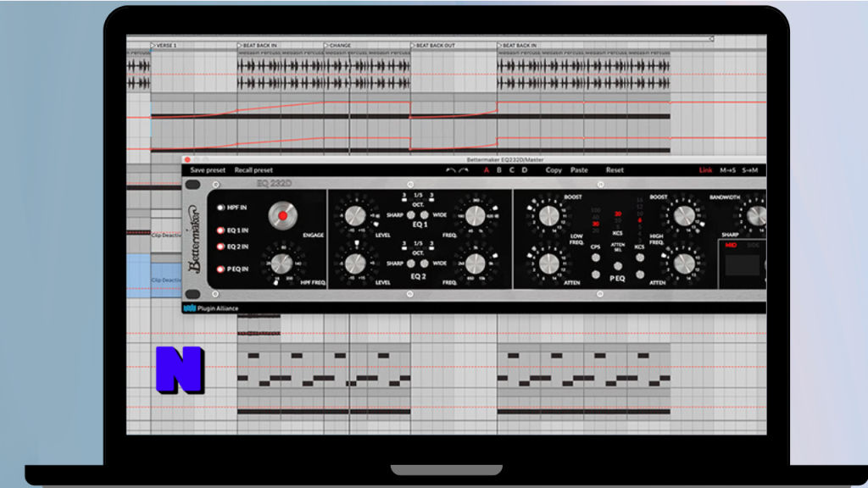Switch to the MID channel tab
This screenshot has width=868, height=488.
click(731, 245)
